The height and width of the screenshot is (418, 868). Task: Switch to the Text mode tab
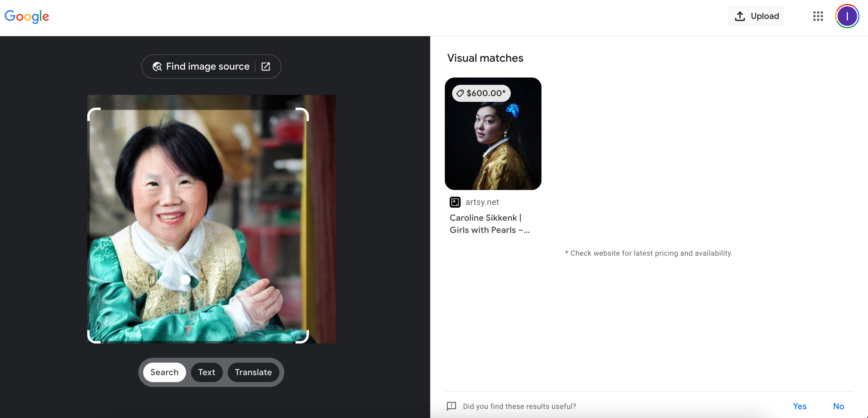click(206, 372)
